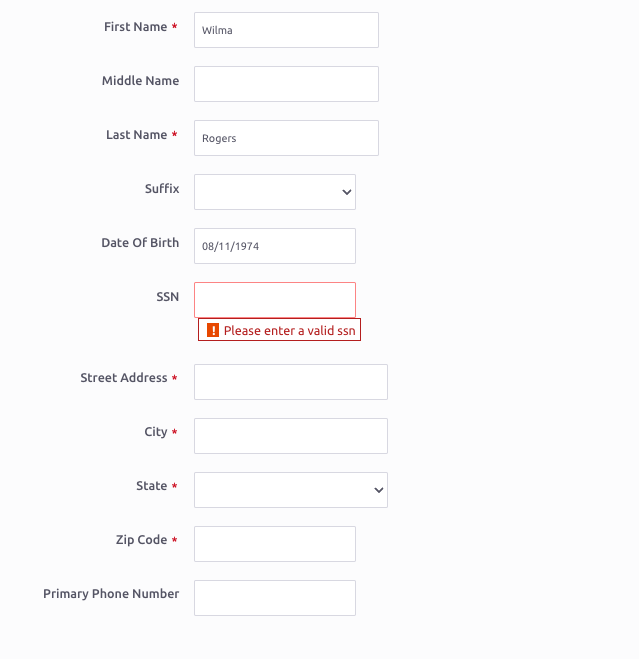The height and width of the screenshot is (659, 639).
Task: Click the Suffix dropdown chevron arrow
Action: pos(346,192)
